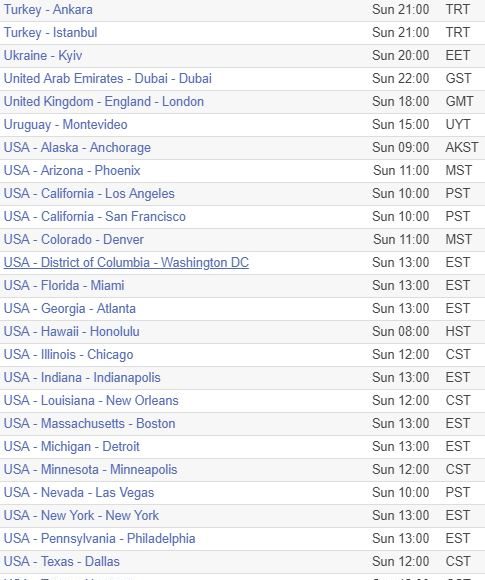The height and width of the screenshot is (580, 485).
Task: Select USA - Massachusetts - Boston link
Action: pos(90,424)
